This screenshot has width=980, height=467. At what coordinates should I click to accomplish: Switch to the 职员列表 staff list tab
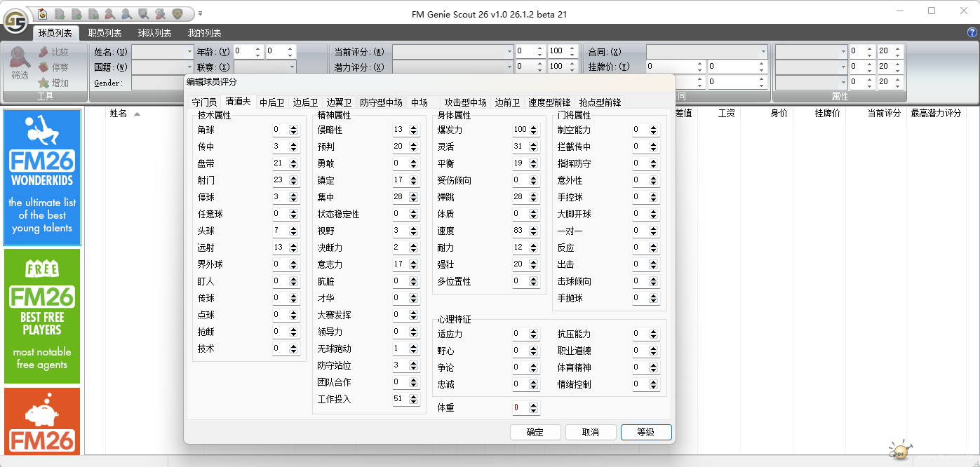pyautogui.click(x=105, y=33)
